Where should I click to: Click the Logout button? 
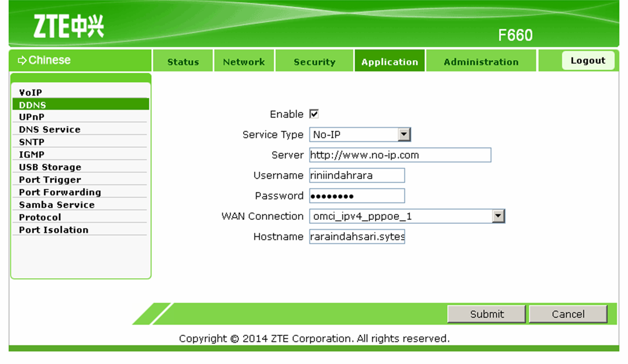588,61
